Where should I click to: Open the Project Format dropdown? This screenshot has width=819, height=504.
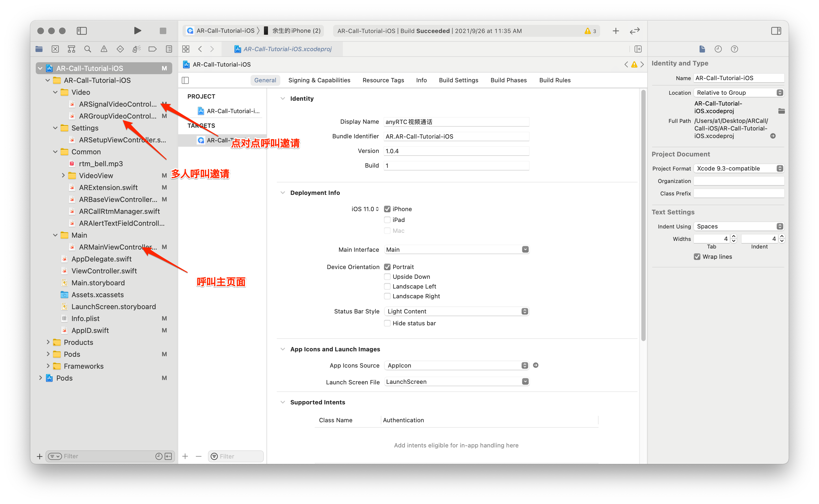click(739, 168)
